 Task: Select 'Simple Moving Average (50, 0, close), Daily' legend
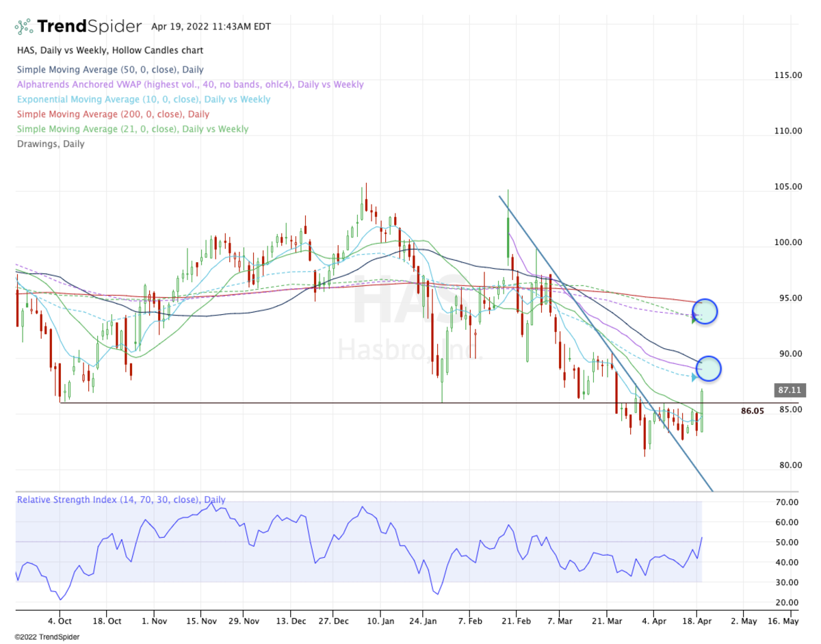110,69
